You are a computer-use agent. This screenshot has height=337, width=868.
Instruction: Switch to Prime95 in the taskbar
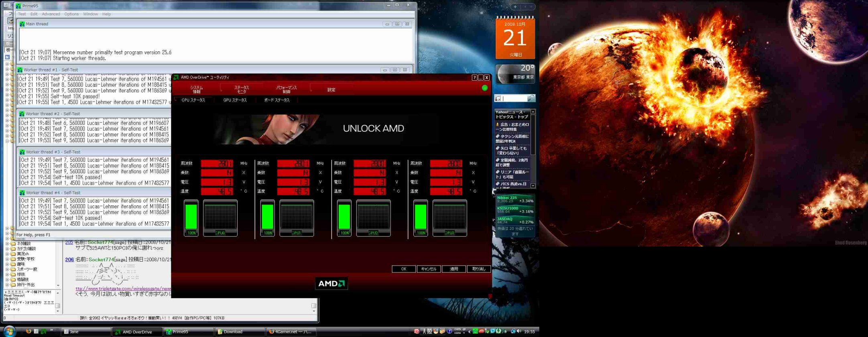pyautogui.click(x=189, y=332)
